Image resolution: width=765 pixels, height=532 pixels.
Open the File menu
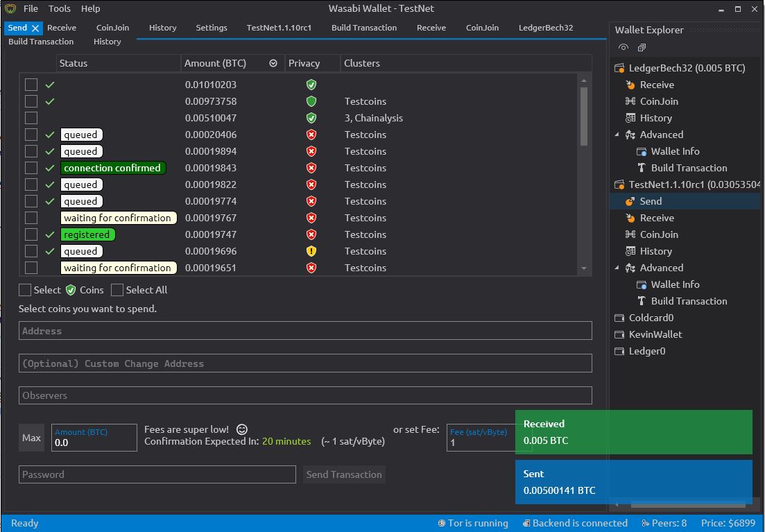point(31,9)
